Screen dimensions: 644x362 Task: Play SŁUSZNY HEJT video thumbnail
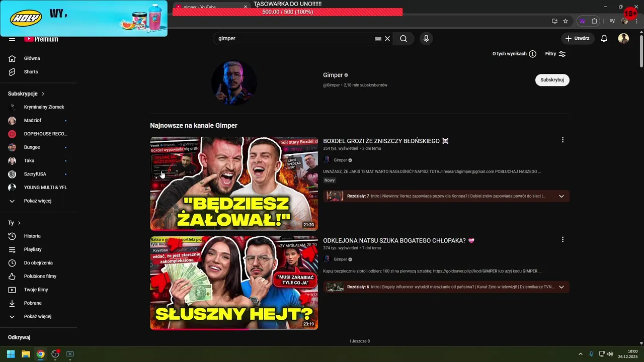tap(234, 283)
